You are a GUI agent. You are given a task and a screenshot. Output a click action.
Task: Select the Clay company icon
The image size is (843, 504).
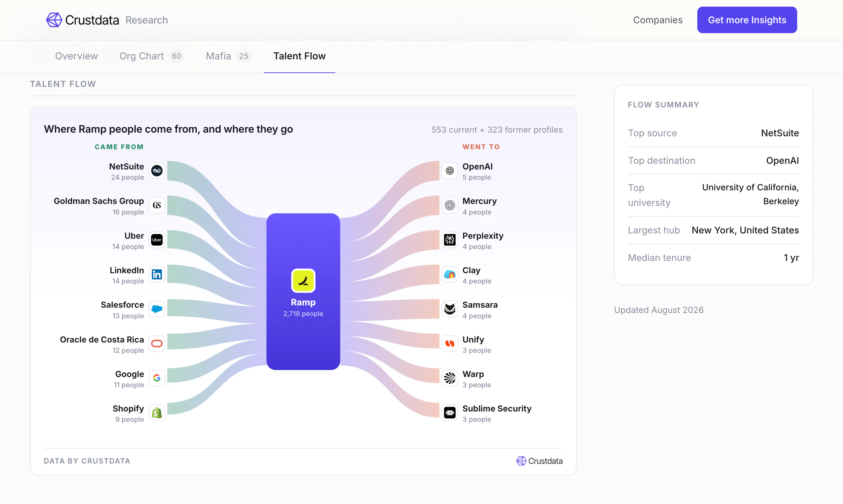click(x=450, y=275)
